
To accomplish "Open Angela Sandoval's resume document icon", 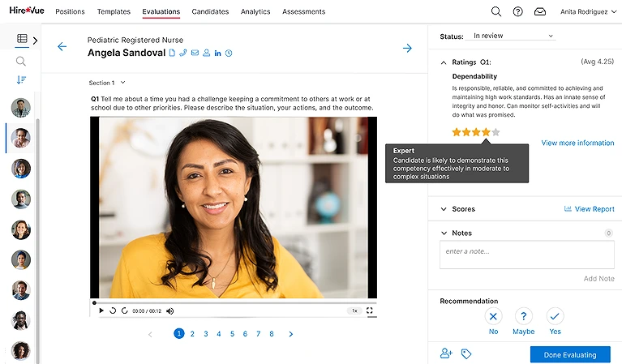I will coord(172,53).
